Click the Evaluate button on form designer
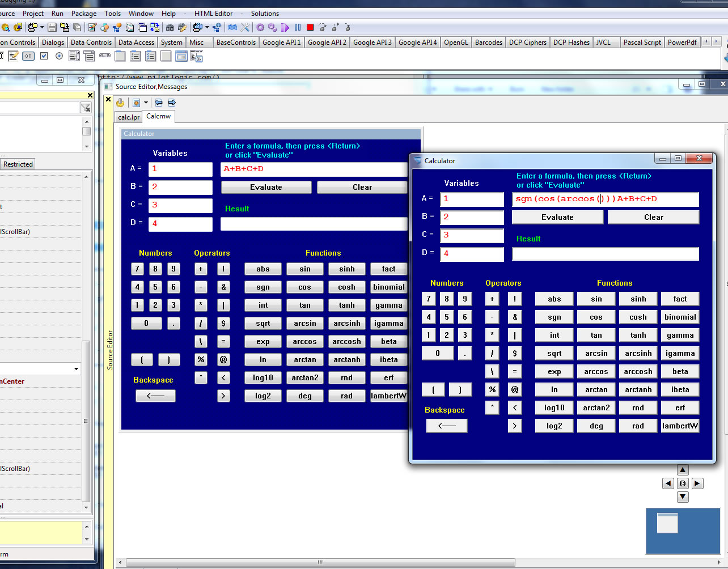This screenshot has width=728, height=569. point(266,187)
